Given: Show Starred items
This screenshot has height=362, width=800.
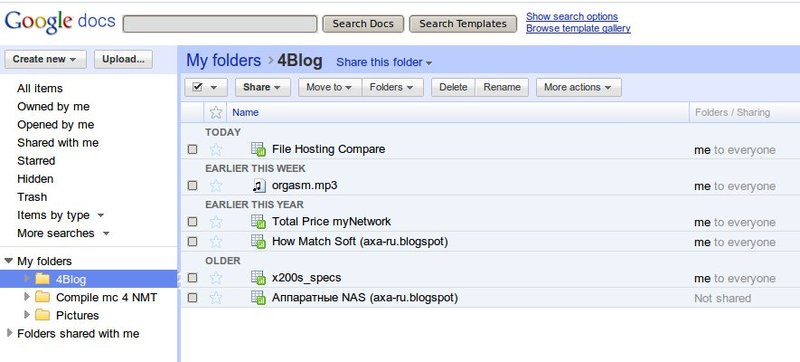Looking at the screenshot, I should [x=36, y=161].
